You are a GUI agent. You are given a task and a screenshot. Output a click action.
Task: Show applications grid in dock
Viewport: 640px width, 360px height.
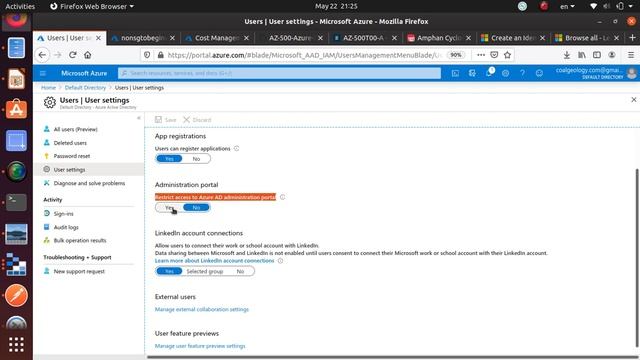point(16,345)
